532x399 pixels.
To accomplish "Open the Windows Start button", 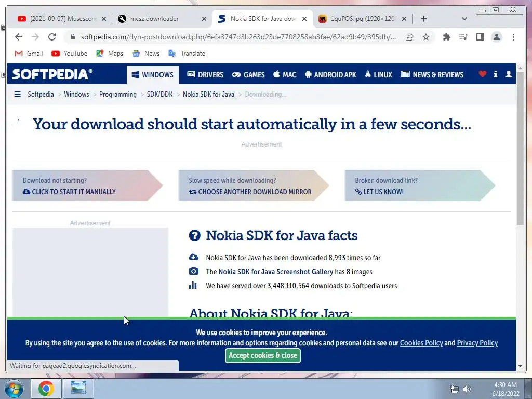I will pyautogui.click(x=14, y=389).
